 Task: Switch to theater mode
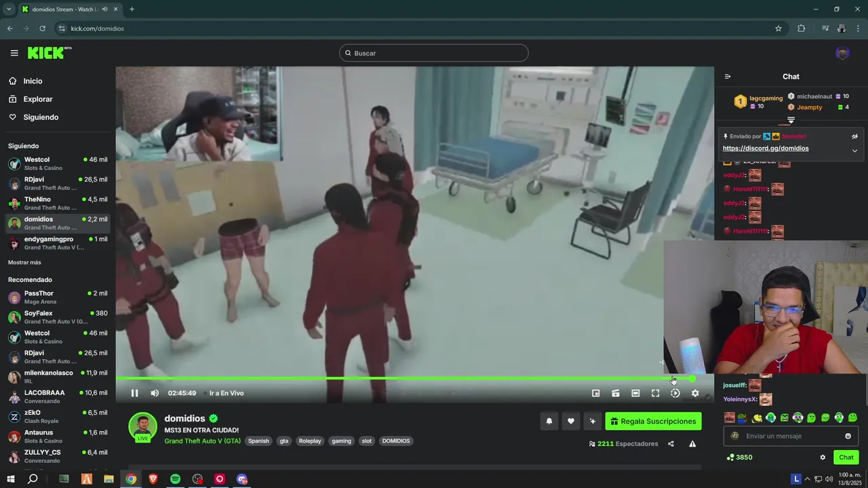(x=635, y=393)
